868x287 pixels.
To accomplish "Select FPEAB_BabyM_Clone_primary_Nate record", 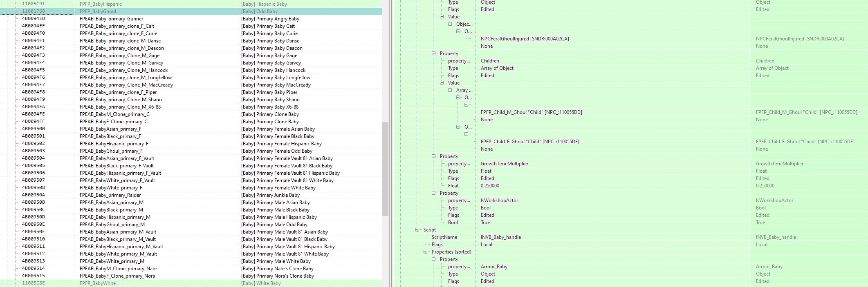I will [x=191, y=269].
